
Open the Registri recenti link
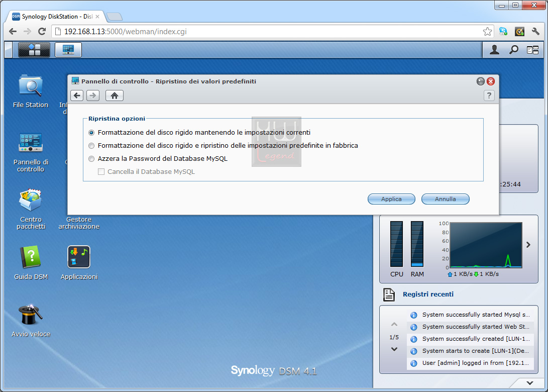coord(428,295)
